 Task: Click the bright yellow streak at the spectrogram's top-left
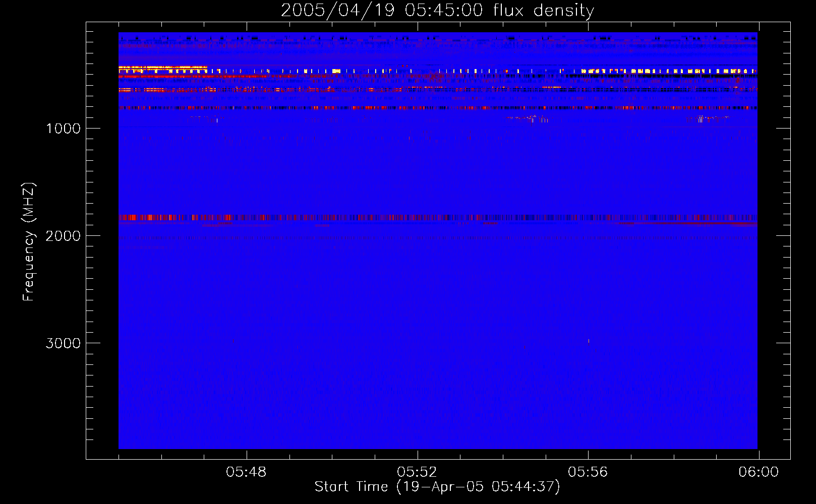coord(162,68)
